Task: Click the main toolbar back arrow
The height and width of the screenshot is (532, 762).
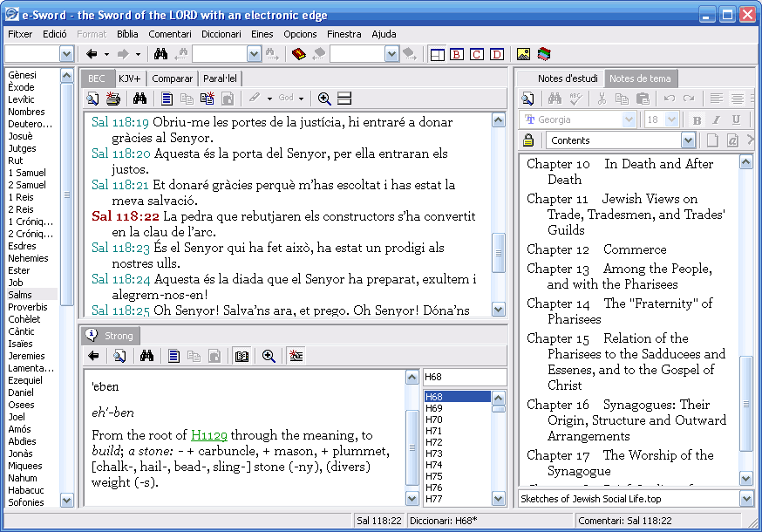Action: [x=92, y=54]
